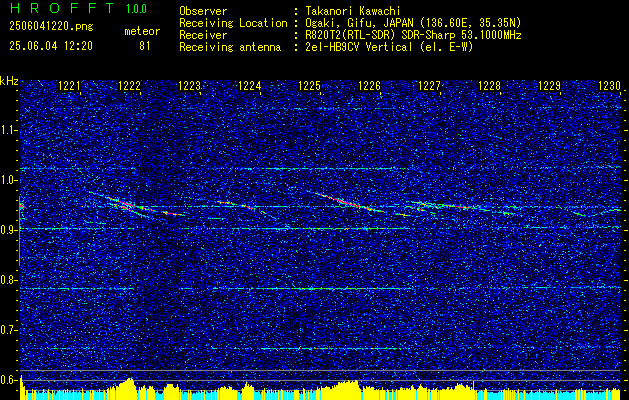Click the meteor count label
629x400 pixels.
click(x=142, y=31)
